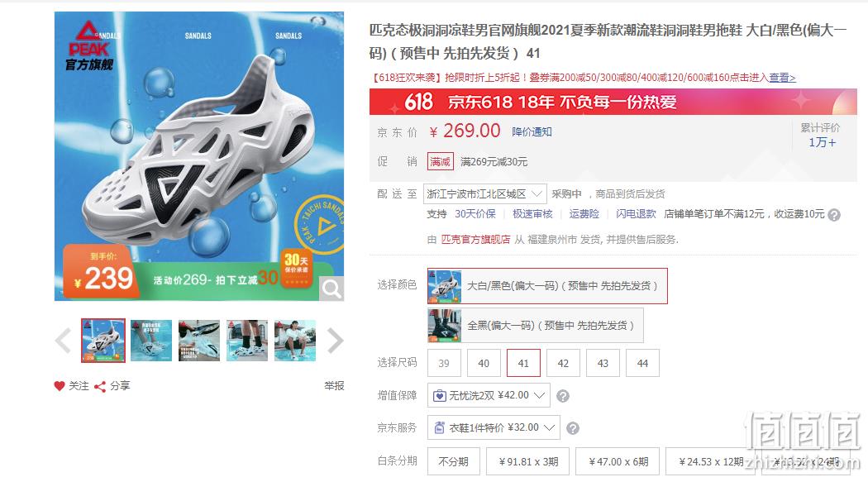The width and height of the screenshot is (868, 477).
Task: Click the red heart 关注 icon
Action: point(60,386)
